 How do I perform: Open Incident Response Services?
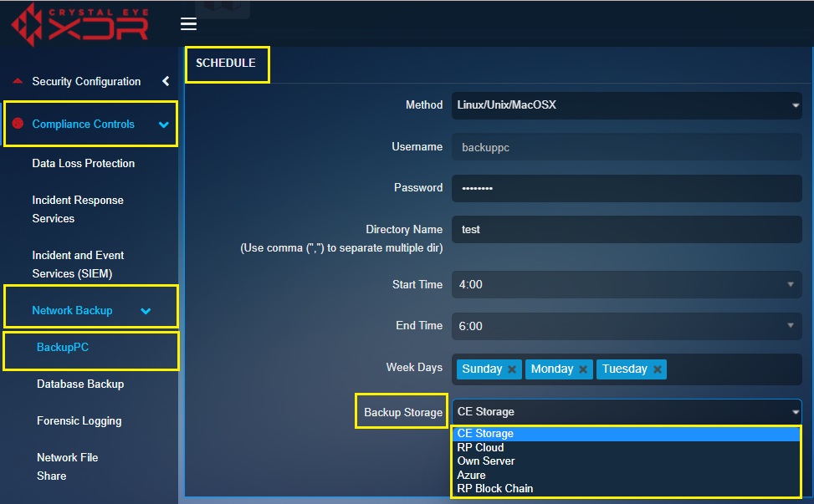[78, 210]
